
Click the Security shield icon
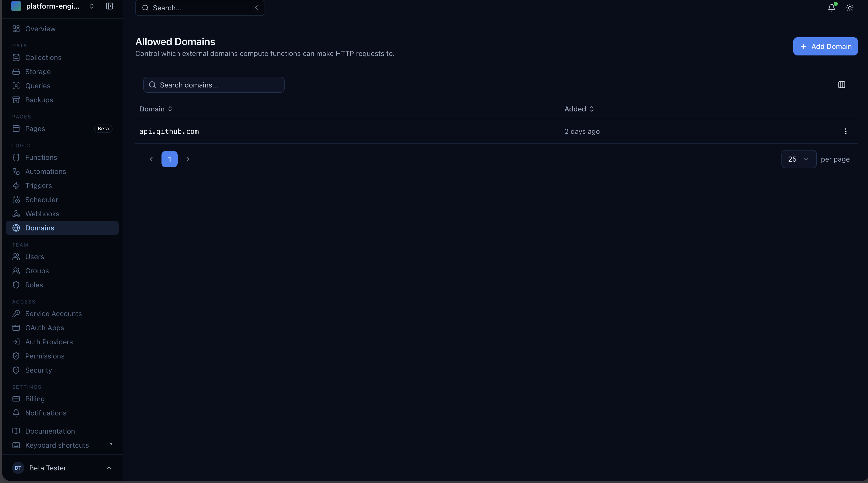pyautogui.click(x=16, y=370)
